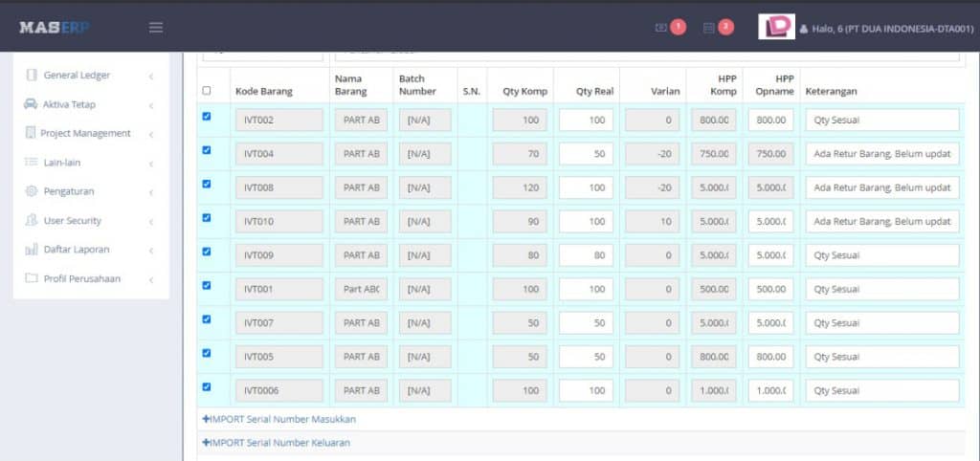
Task: Open the calendar notifications icon
Action: 708,28
